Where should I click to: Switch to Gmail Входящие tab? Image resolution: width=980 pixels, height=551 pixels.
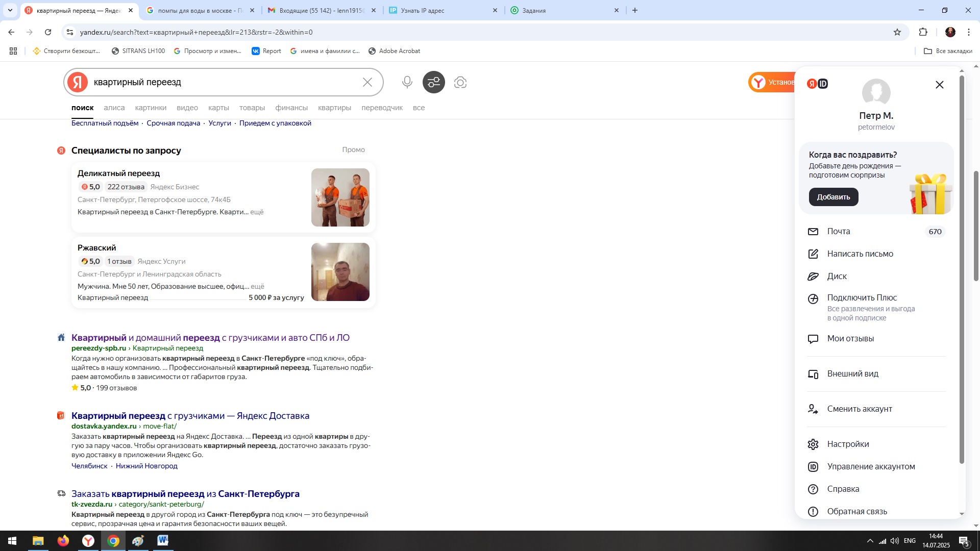(x=322, y=10)
